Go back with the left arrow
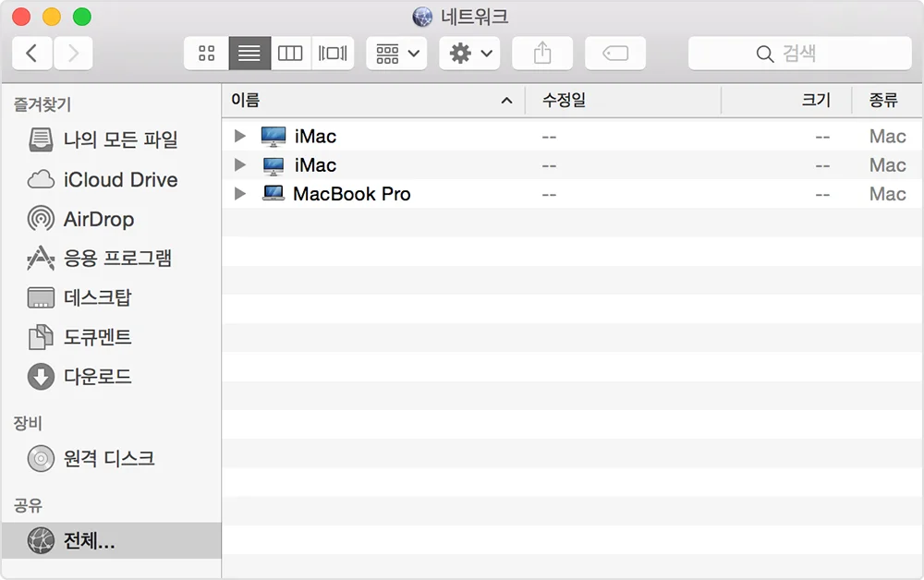 point(32,54)
